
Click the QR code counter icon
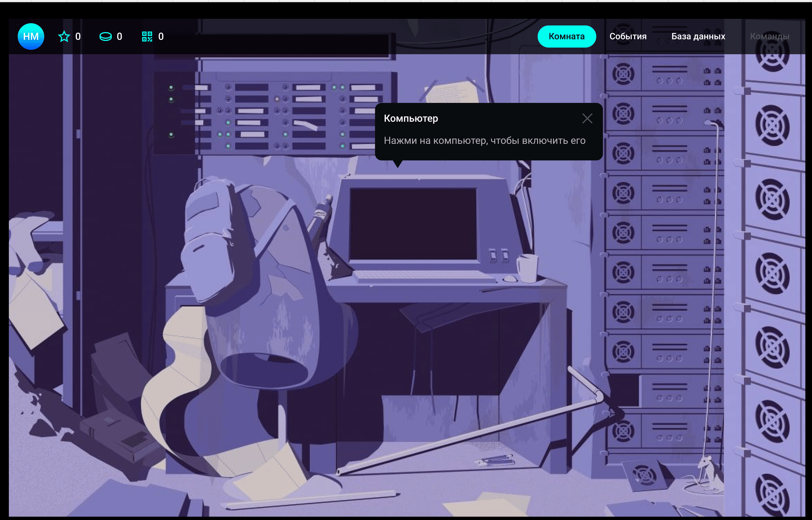coord(147,37)
